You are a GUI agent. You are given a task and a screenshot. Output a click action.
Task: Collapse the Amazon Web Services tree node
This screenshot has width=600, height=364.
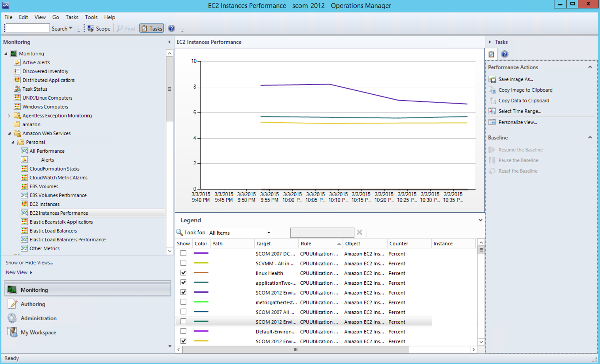coord(9,133)
